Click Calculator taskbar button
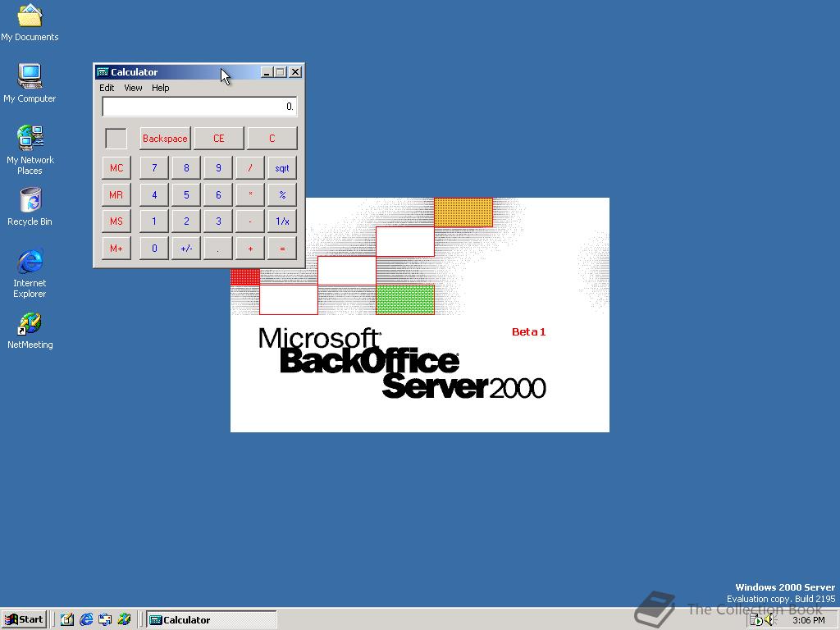 coord(212,619)
